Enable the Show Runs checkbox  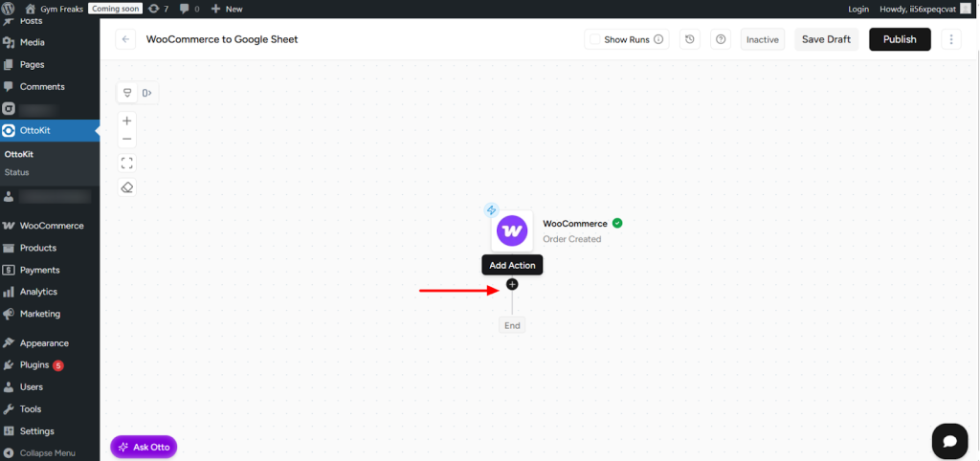coord(595,39)
